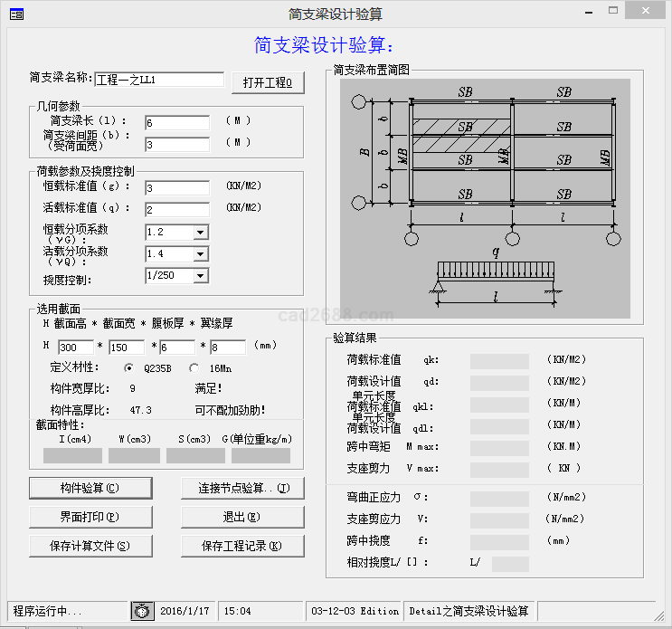The height and width of the screenshot is (629, 672).
Task: Expand dead load factor 1.2 dropdown
Action: coord(200,233)
